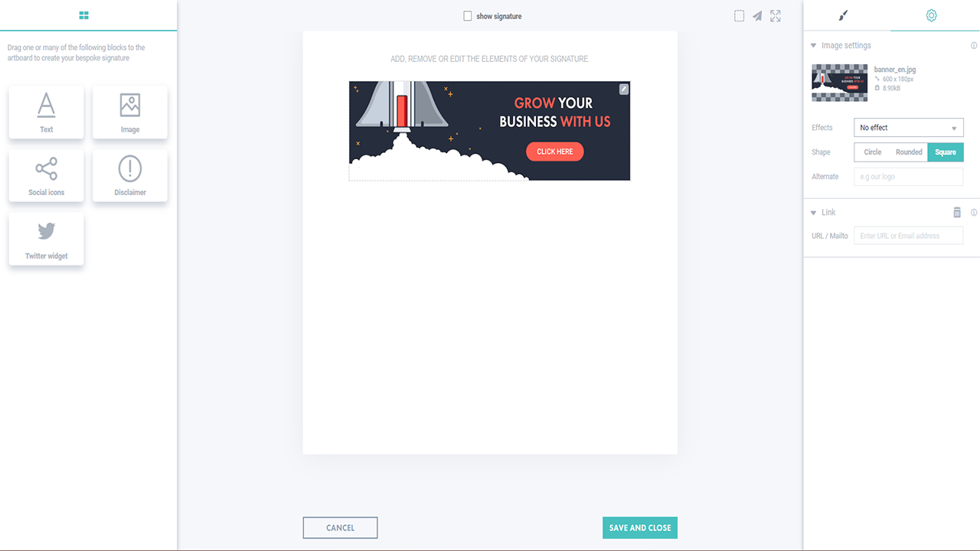Collapse the Link section

point(813,213)
